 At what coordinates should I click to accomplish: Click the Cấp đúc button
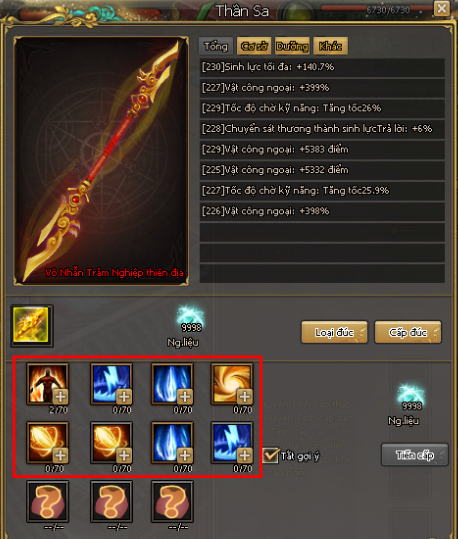pyautogui.click(x=408, y=332)
